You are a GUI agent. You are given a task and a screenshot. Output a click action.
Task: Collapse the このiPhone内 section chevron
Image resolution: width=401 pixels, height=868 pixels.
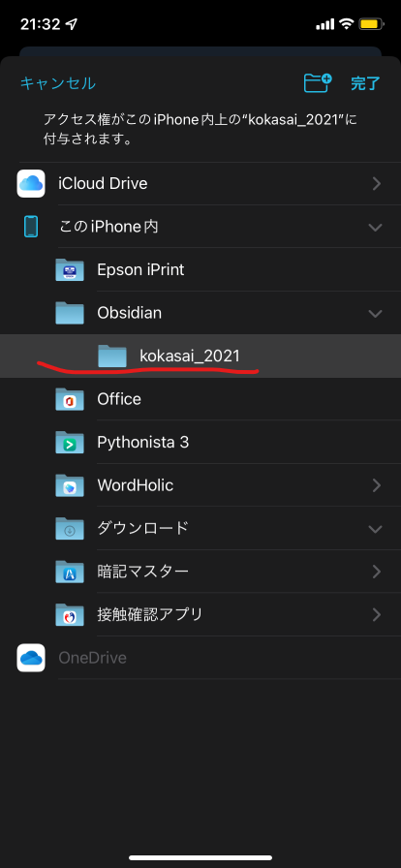(x=376, y=228)
